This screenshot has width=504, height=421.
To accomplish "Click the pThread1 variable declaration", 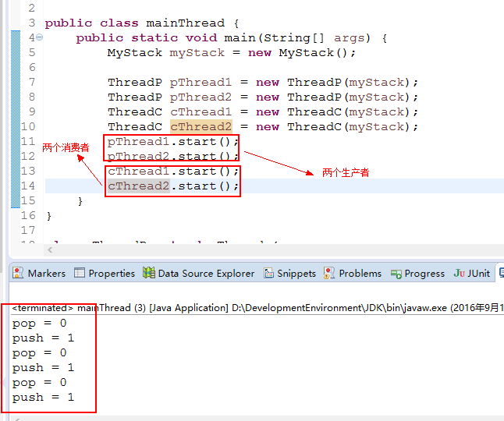I will point(201,83).
